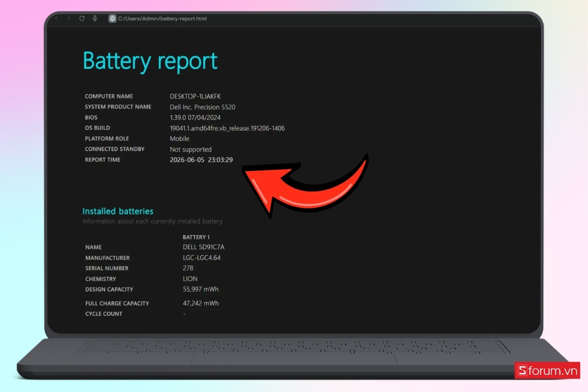Click the Not supported value
This screenshot has height=392, width=588.
[x=191, y=149]
